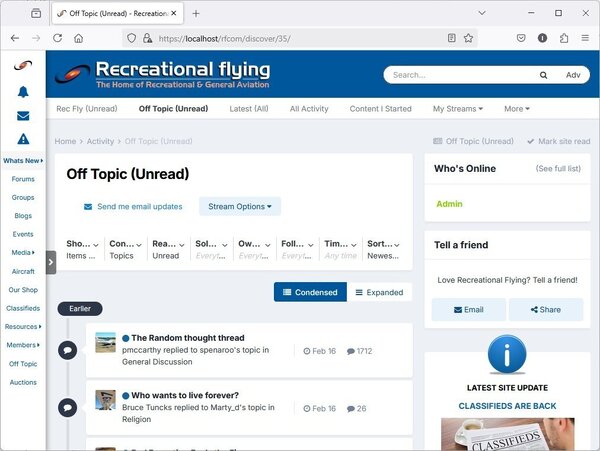Click the sidebar expand arrow handle
The width and height of the screenshot is (600, 451).
(x=51, y=262)
